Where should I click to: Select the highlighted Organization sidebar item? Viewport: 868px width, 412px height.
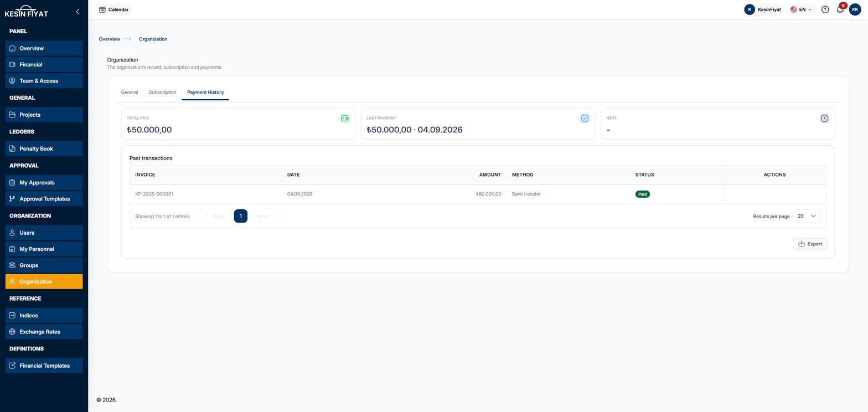pyautogui.click(x=44, y=282)
